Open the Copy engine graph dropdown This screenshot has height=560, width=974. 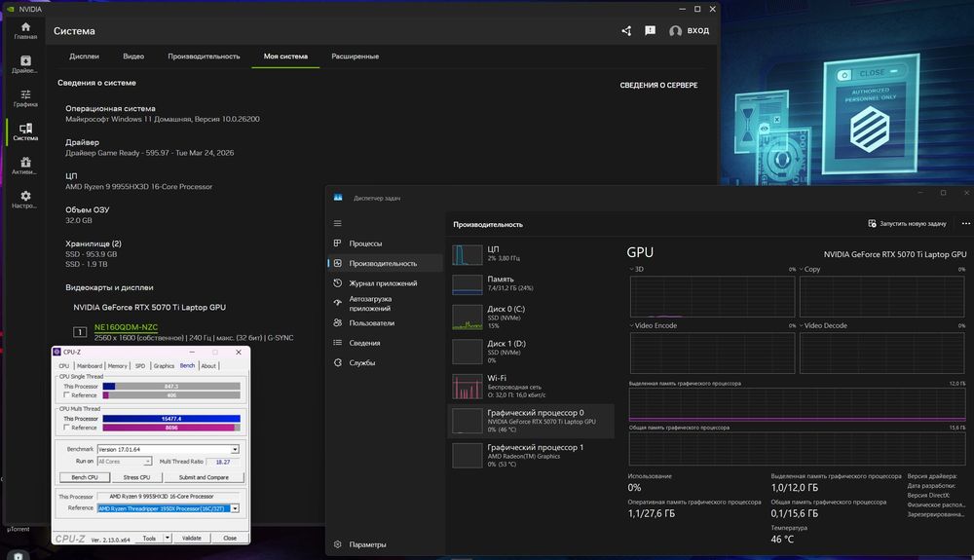tap(802, 270)
